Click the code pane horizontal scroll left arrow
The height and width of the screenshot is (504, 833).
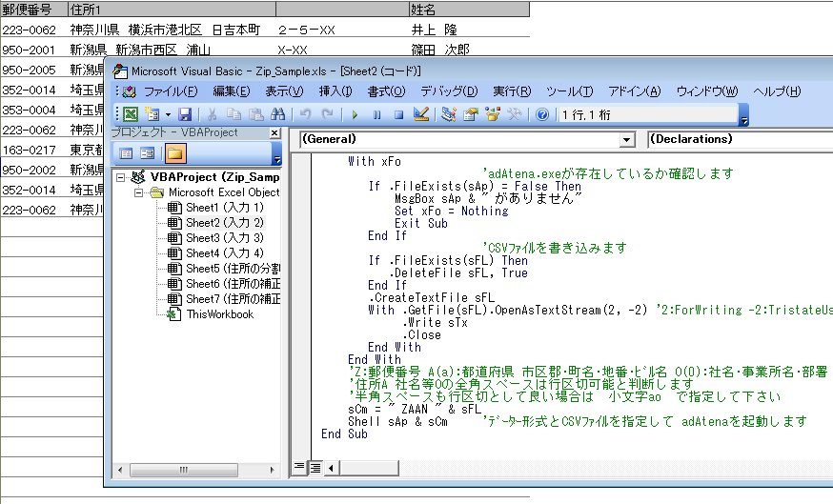[x=332, y=468]
